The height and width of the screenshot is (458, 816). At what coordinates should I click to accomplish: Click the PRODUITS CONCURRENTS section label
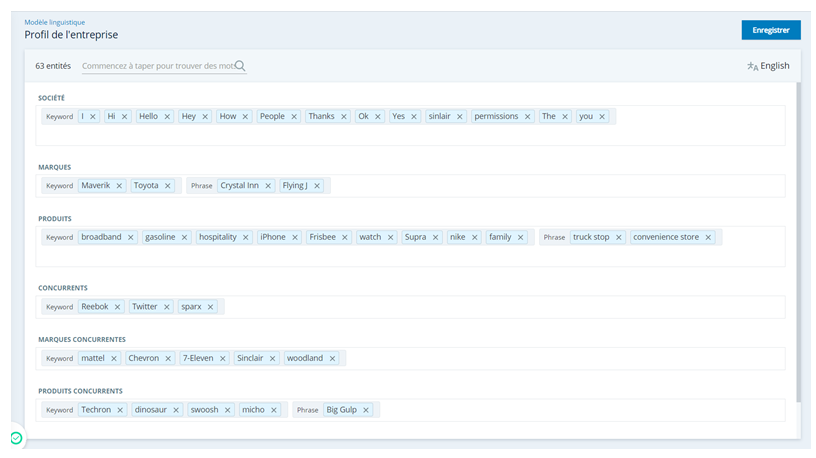[80, 391]
